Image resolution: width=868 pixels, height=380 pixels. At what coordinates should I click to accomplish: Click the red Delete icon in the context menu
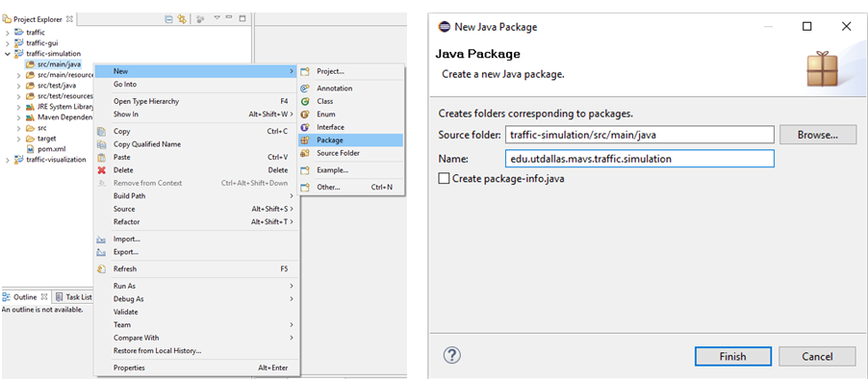(101, 170)
